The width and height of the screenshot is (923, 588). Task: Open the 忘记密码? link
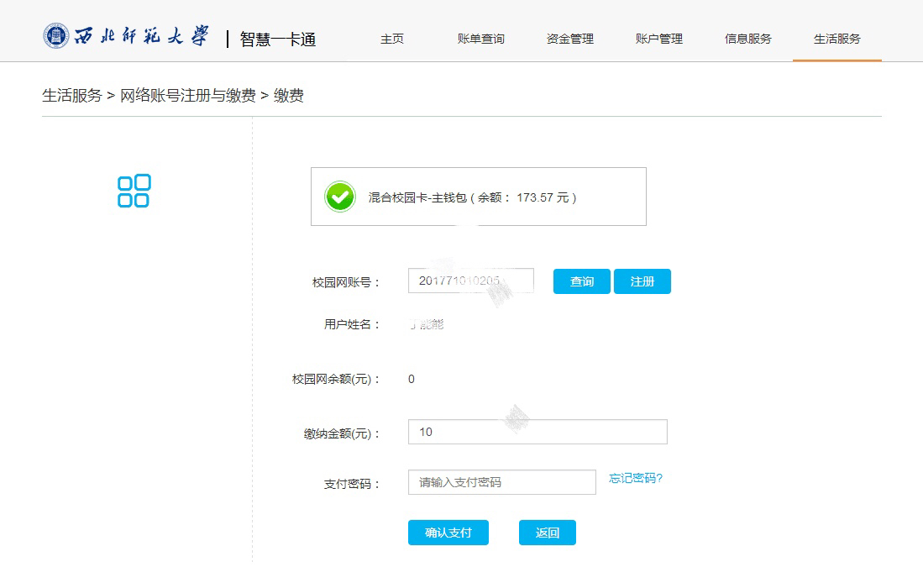[636, 479]
